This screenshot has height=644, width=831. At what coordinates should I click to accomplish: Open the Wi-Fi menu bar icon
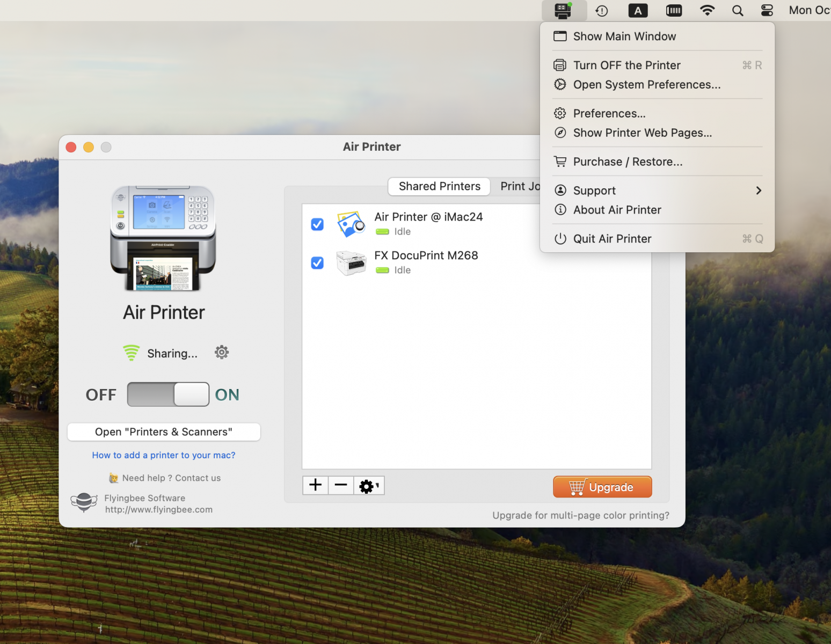(707, 10)
